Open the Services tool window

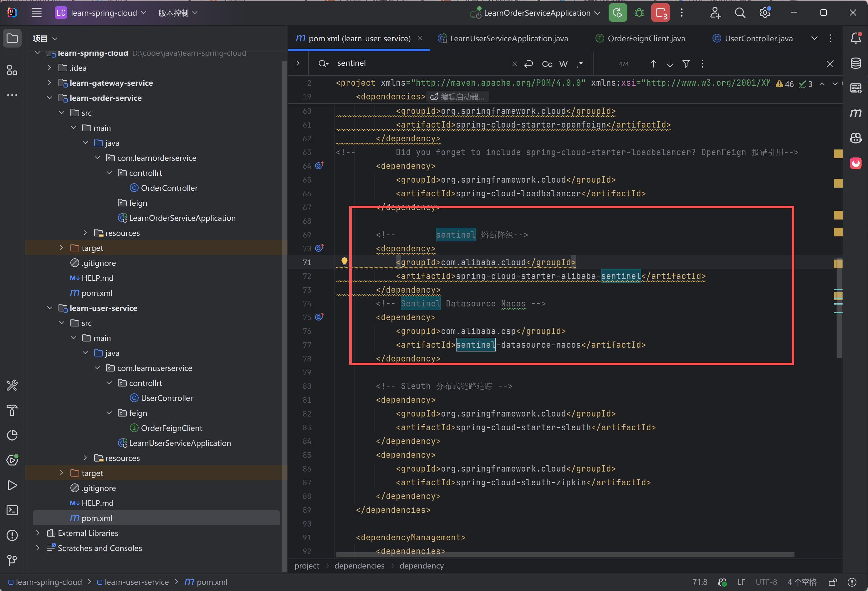(x=12, y=460)
